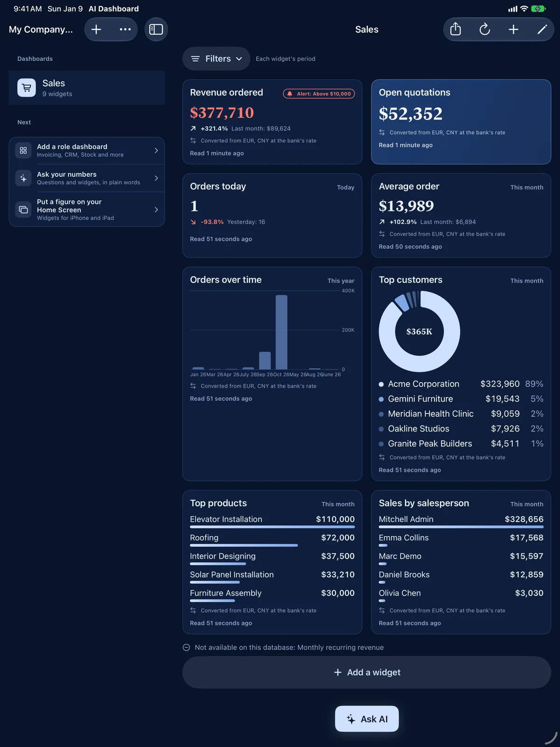Refresh the dashboard with the reload icon
This screenshot has height=747, width=560.
tap(485, 29)
